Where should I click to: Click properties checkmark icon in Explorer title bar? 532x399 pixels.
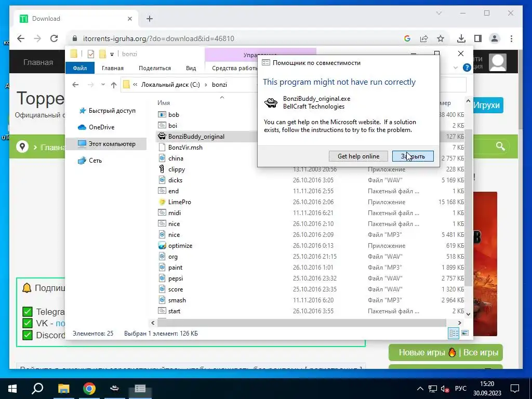click(x=90, y=54)
